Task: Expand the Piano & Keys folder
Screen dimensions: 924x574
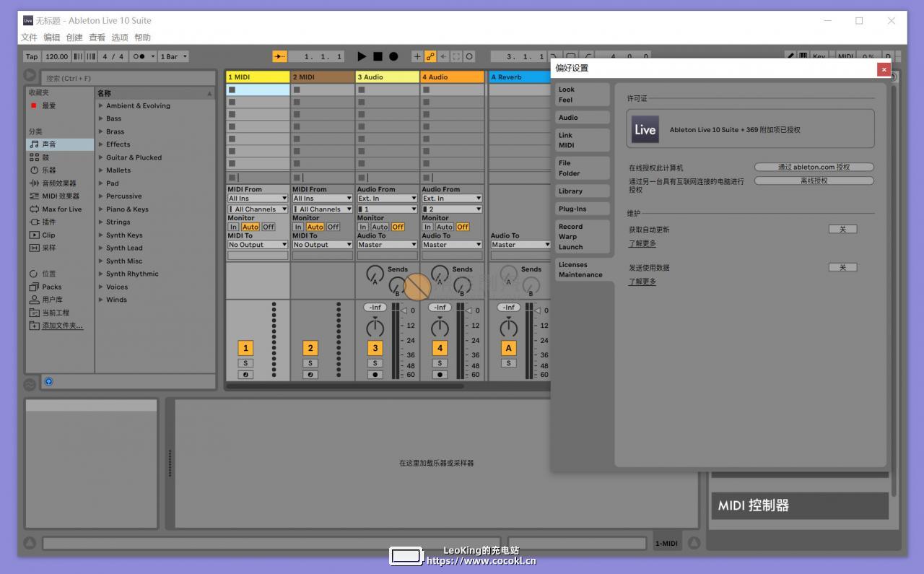Action: click(x=101, y=209)
